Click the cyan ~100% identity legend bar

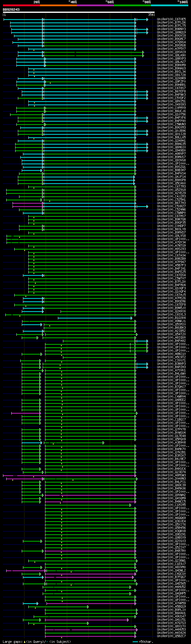pyautogui.click(x=170, y=5)
